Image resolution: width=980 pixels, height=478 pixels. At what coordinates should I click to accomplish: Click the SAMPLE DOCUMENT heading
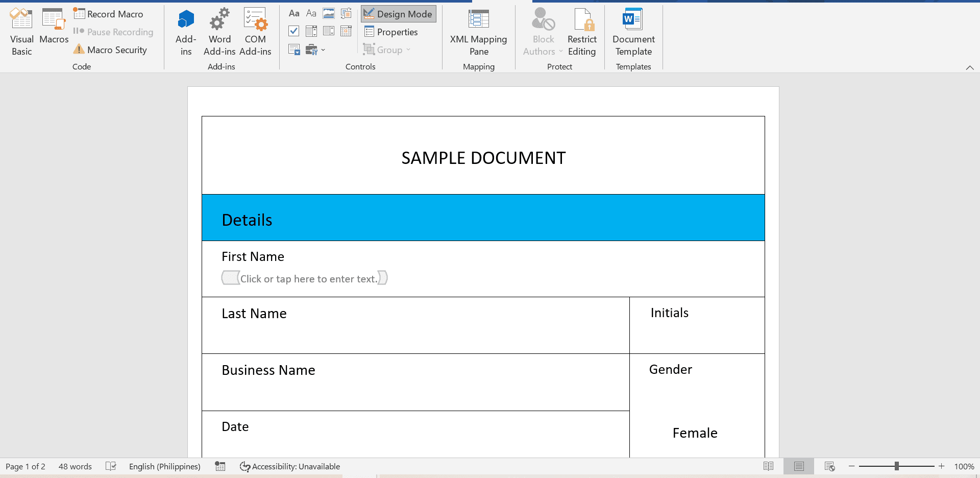(x=483, y=158)
